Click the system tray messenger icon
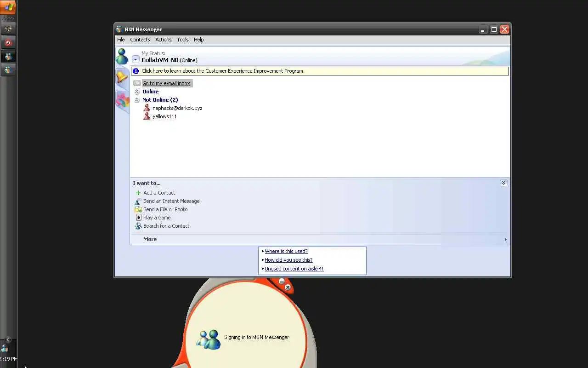 coord(4,348)
